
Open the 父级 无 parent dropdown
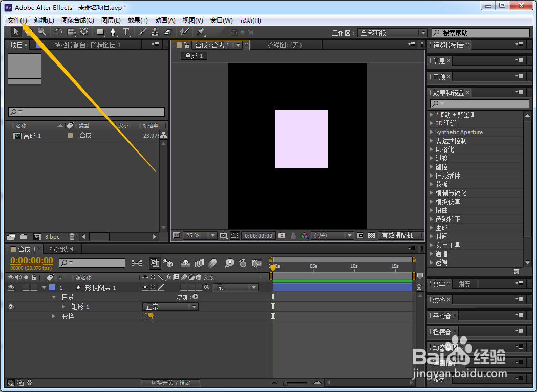pos(235,287)
